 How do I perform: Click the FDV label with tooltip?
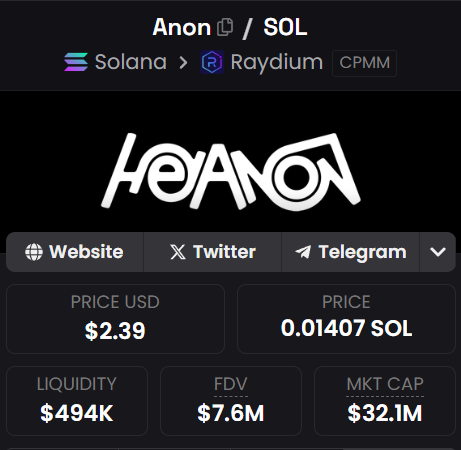pos(231,384)
